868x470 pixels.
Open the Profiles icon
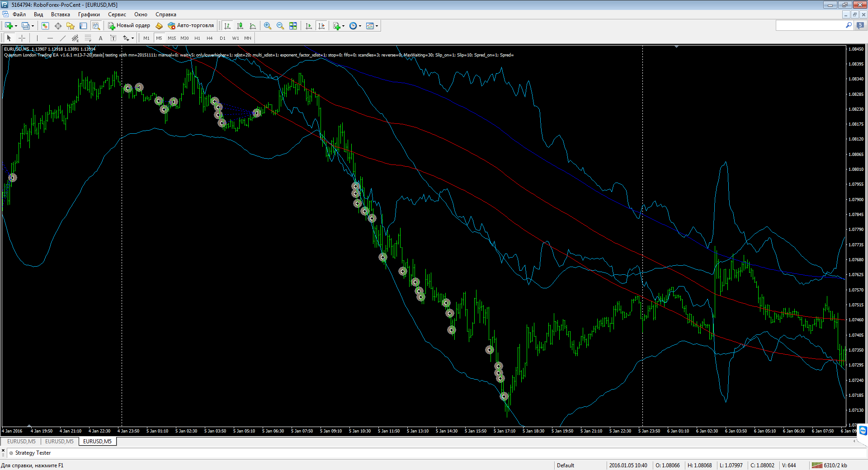(26, 26)
